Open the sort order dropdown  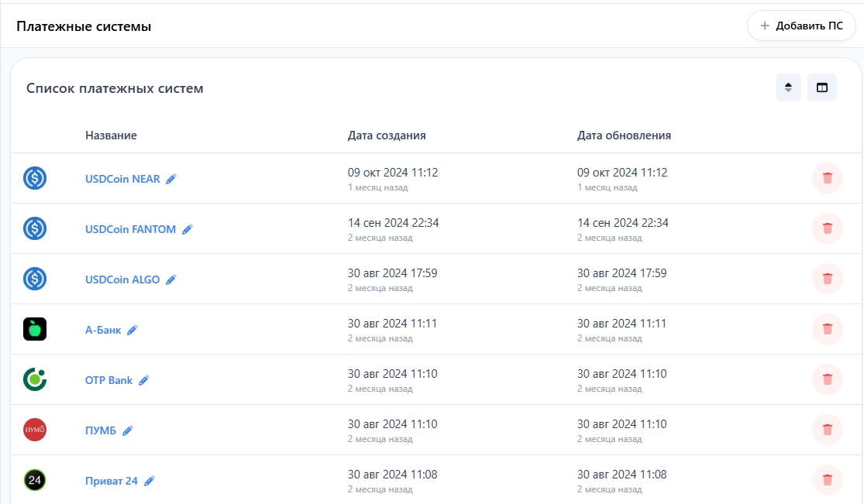point(788,87)
